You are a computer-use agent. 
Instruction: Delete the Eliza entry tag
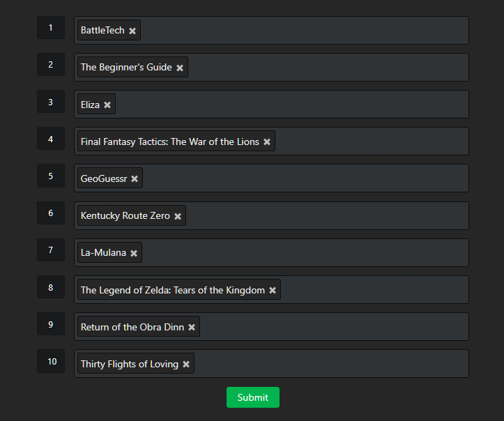tap(107, 105)
